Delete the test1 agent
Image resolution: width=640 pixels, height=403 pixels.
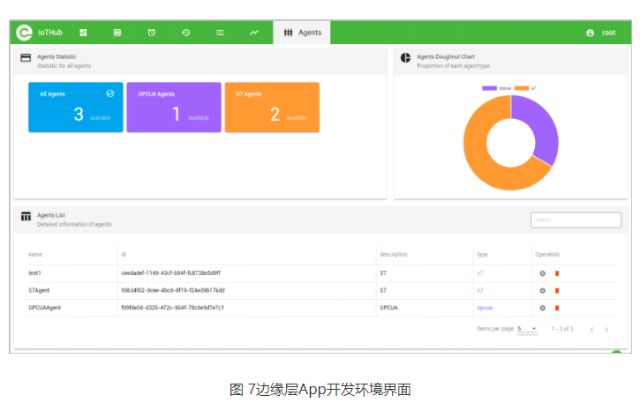point(557,273)
